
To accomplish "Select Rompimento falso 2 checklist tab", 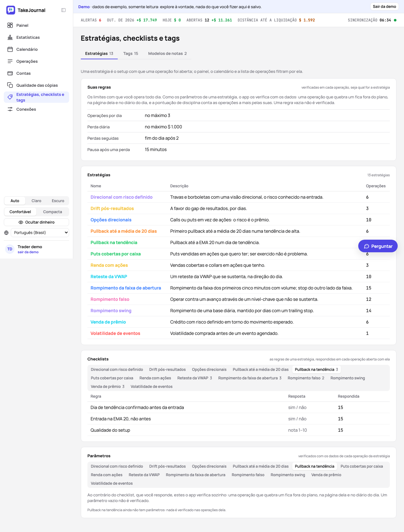I will tap(306, 378).
